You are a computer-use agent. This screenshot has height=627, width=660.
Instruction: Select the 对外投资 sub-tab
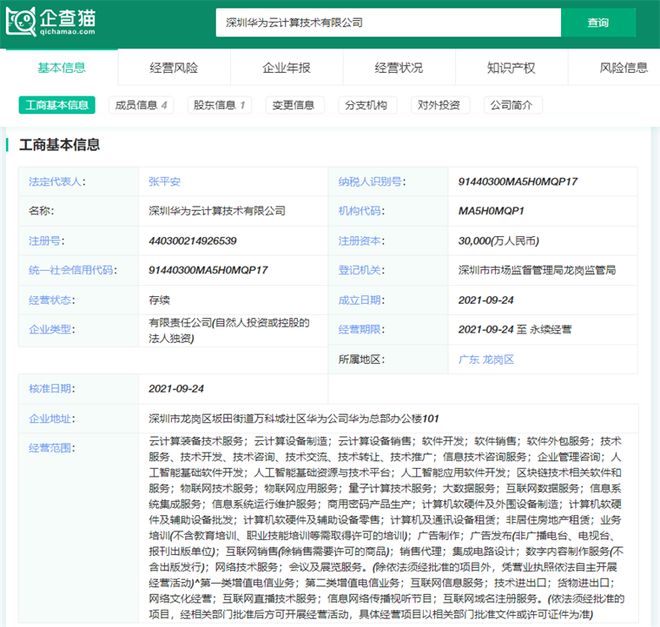pyautogui.click(x=439, y=105)
